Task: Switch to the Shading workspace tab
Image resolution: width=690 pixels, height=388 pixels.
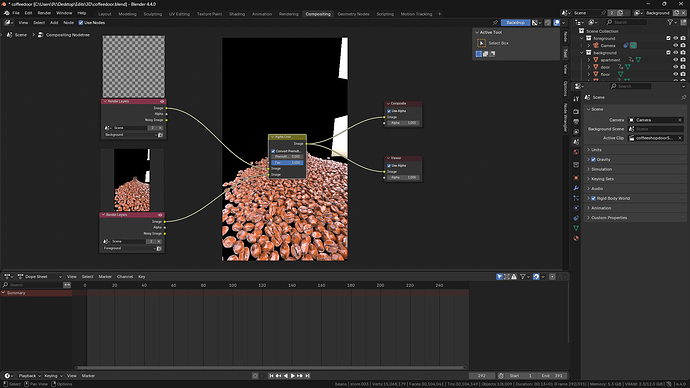Action: click(237, 14)
